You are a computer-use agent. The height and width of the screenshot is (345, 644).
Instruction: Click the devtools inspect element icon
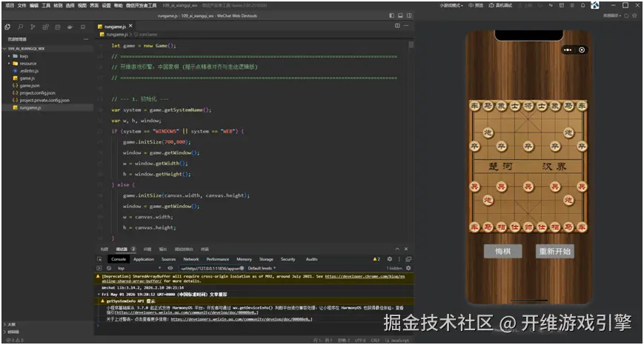coord(99,259)
